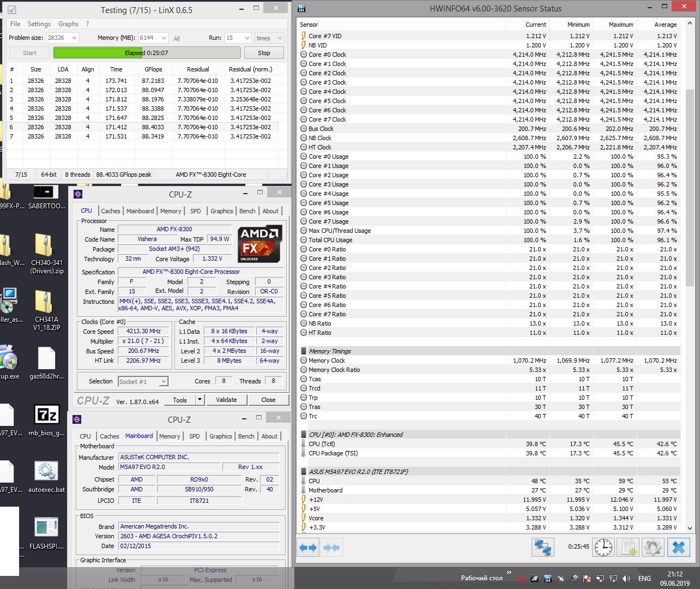Click the HWiNFO scrollbar down arrow

coord(690,528)
